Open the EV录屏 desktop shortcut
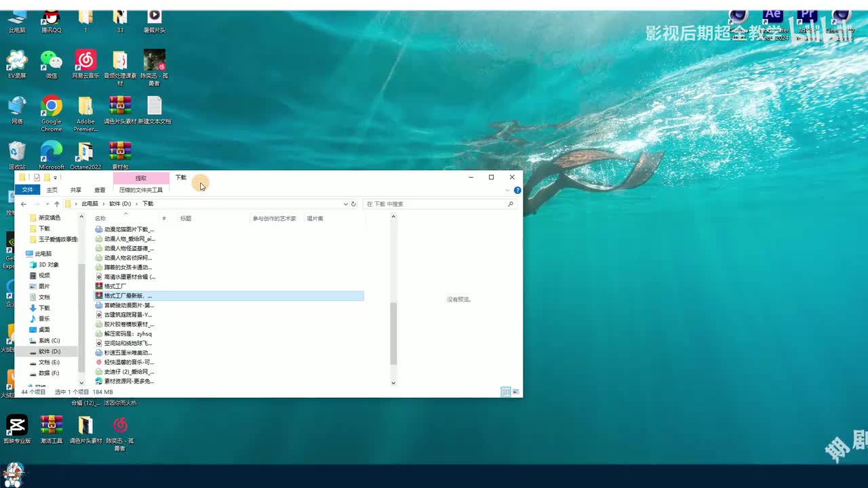This screenshot has height=488, width=868. click(x=17, y=64)
